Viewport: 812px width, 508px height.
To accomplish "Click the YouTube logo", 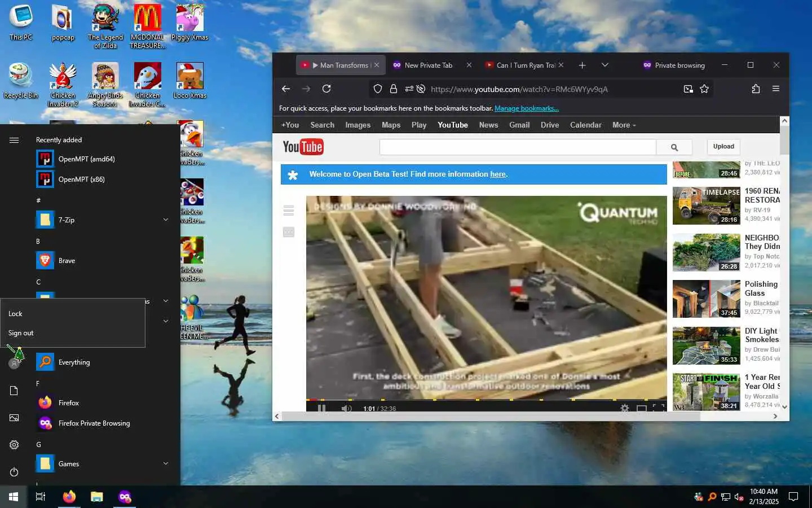I will pyautogui.click(x=303, y=147).
